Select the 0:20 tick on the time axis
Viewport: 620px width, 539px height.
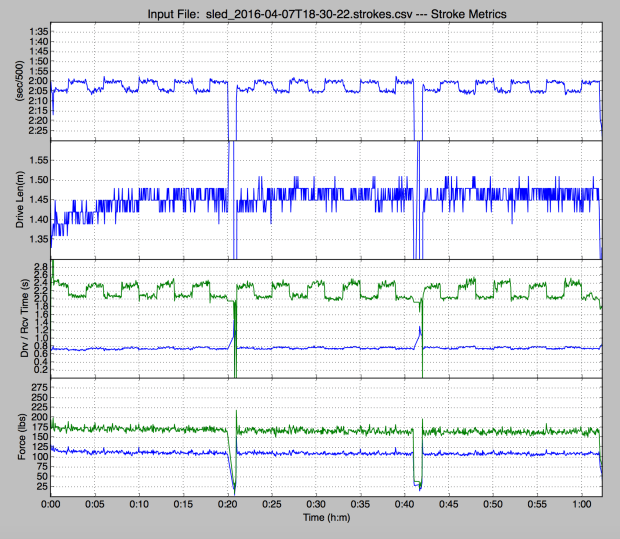[x=228, y=505]
